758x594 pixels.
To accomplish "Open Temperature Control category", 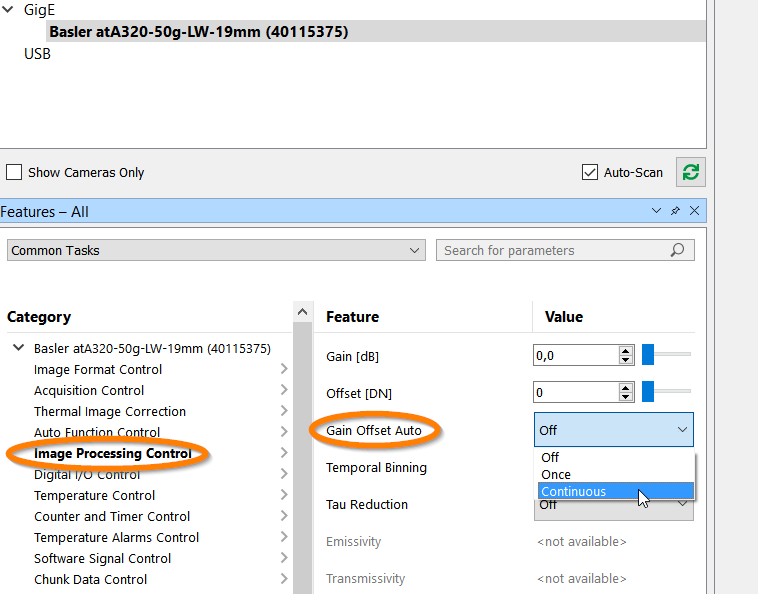I will 94,495.
